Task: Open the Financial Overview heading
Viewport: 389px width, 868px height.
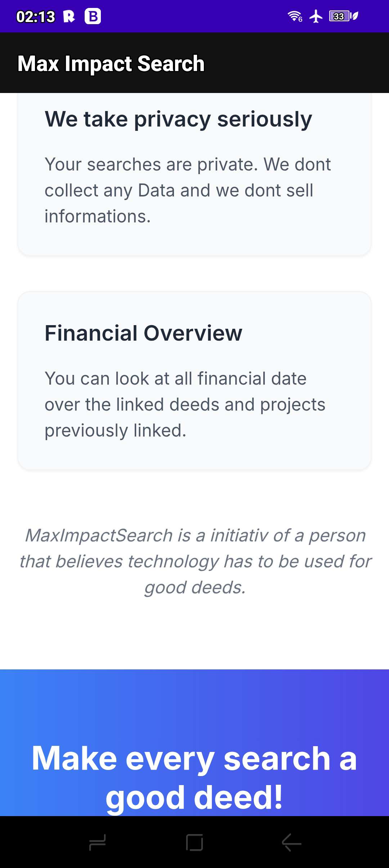Action: pyautogui.click(x=143, y=333)
